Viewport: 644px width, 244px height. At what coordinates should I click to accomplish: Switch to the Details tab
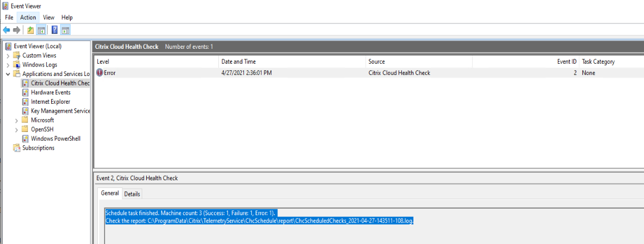pos(132,194)
